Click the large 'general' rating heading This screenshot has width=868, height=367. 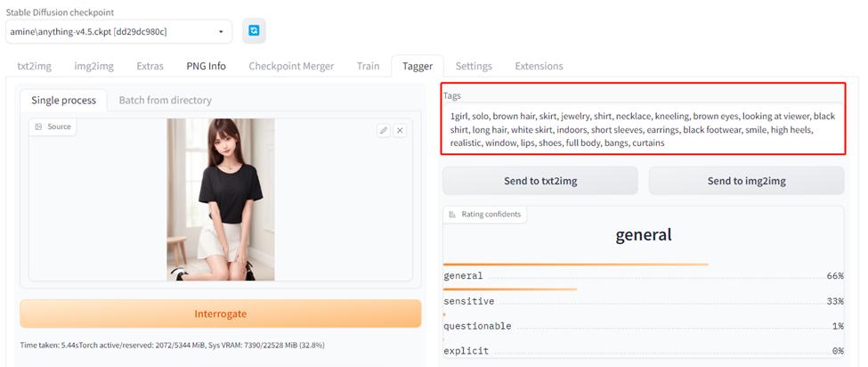(644, 234)
